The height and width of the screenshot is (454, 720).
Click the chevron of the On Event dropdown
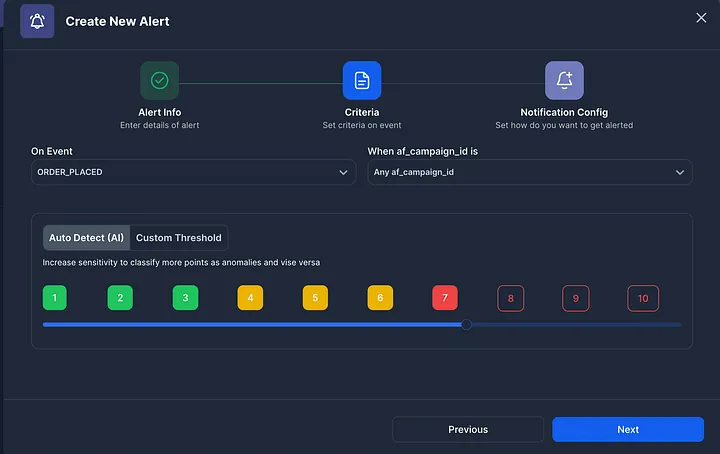tap(343, 173)
